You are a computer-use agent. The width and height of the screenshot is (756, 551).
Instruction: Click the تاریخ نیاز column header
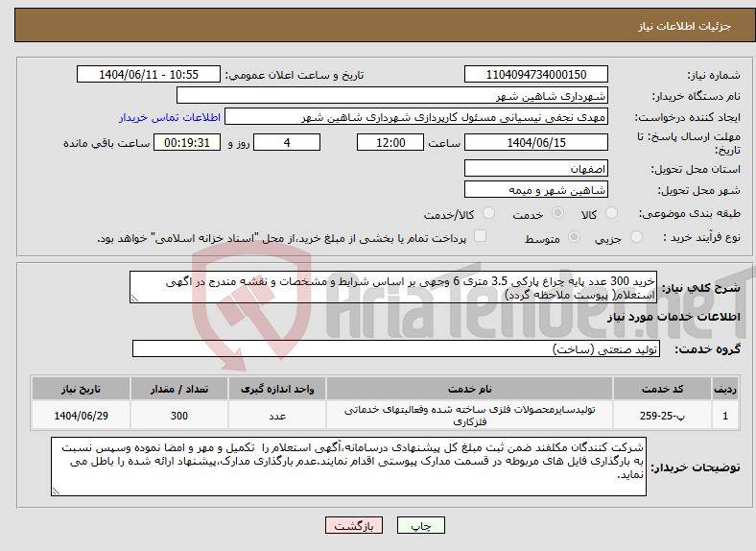click(x=81, y=389)
